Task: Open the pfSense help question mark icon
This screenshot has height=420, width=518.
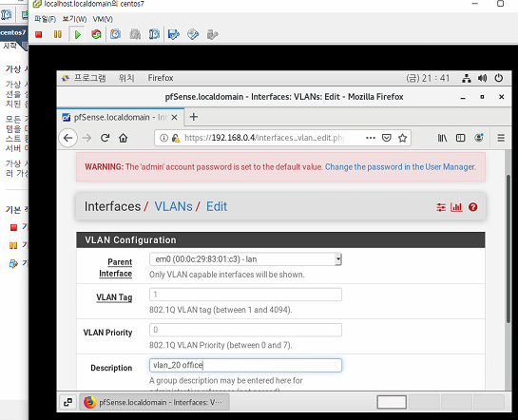Action: 472,207
